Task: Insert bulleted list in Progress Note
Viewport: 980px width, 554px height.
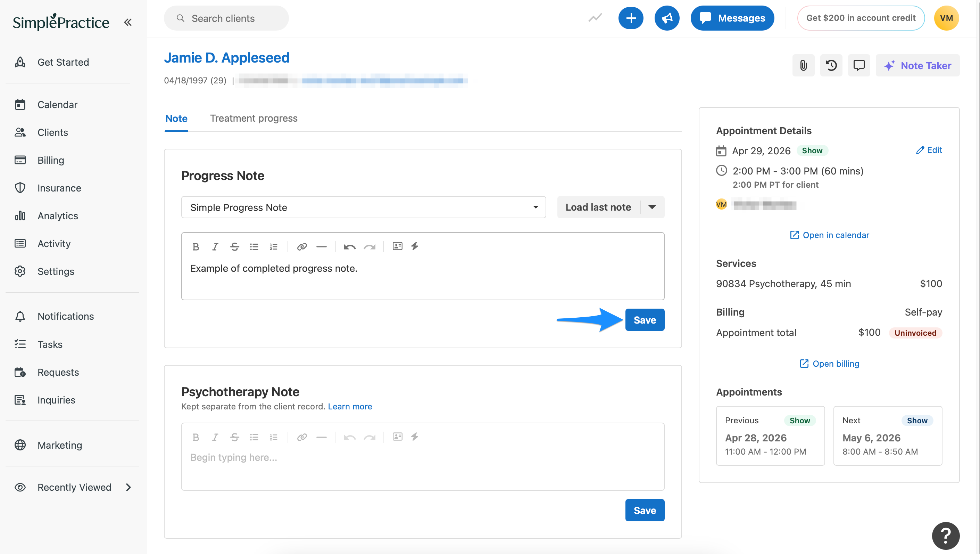Action: point(254,247)
